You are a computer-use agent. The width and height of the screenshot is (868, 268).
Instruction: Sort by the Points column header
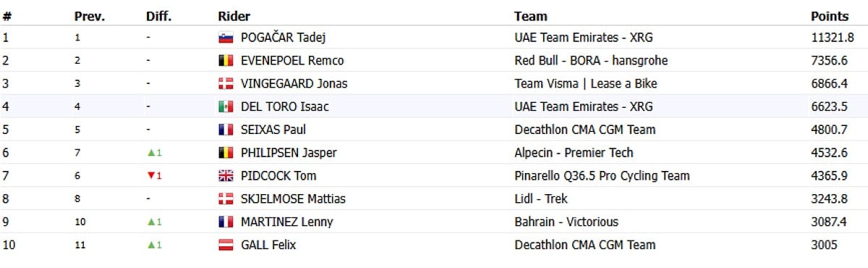(x=830, y=16)
